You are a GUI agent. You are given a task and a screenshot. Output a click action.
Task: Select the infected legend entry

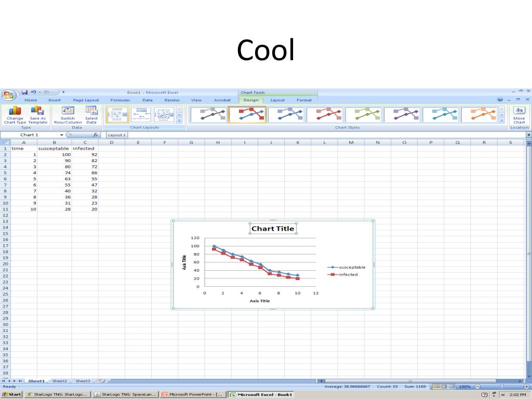343,274
